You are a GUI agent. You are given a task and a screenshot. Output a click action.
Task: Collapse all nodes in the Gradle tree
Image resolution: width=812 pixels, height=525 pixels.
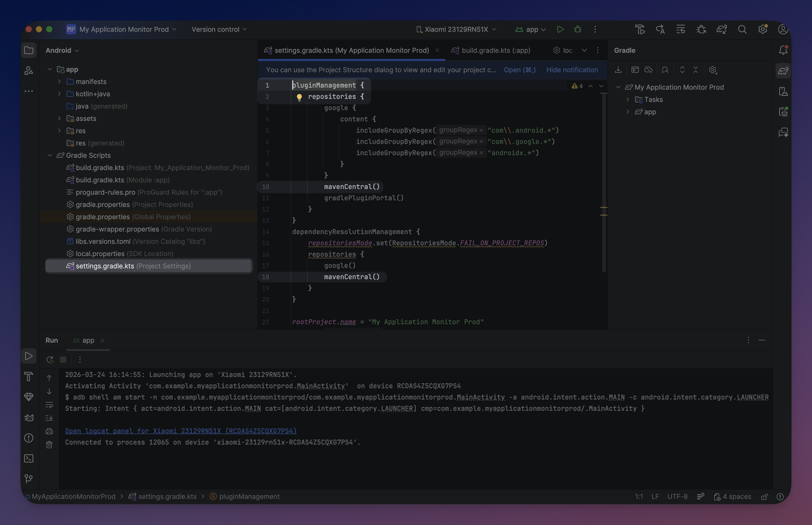tap(696, 70)
